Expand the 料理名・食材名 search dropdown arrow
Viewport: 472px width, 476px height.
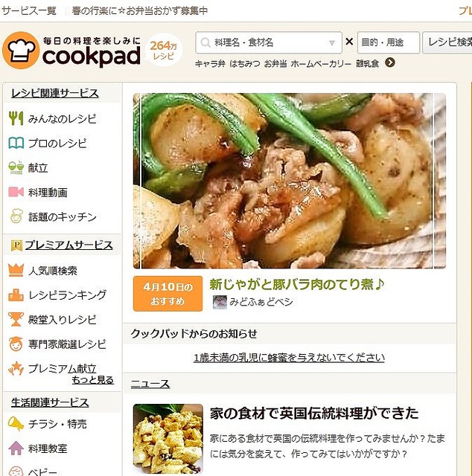332,43
